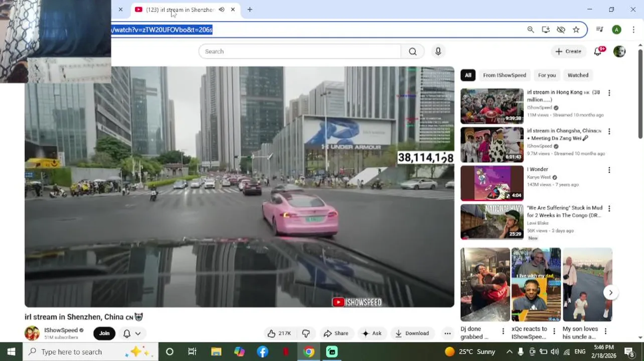This screenshot has height=361, width=644.
Task: Open Facebook app in the taskbar
Action: coord(263,351)
